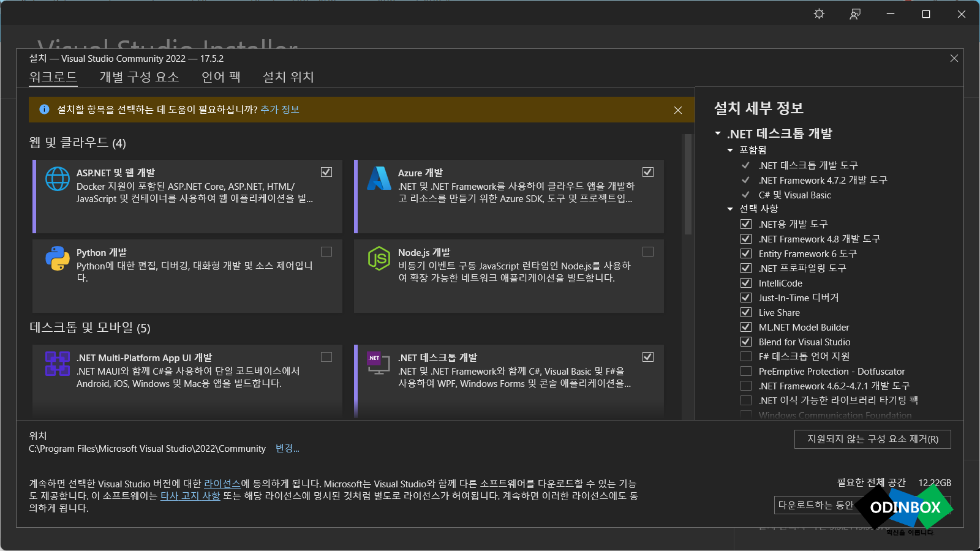Collapse the included components section arrow

(x=730, y=150)
